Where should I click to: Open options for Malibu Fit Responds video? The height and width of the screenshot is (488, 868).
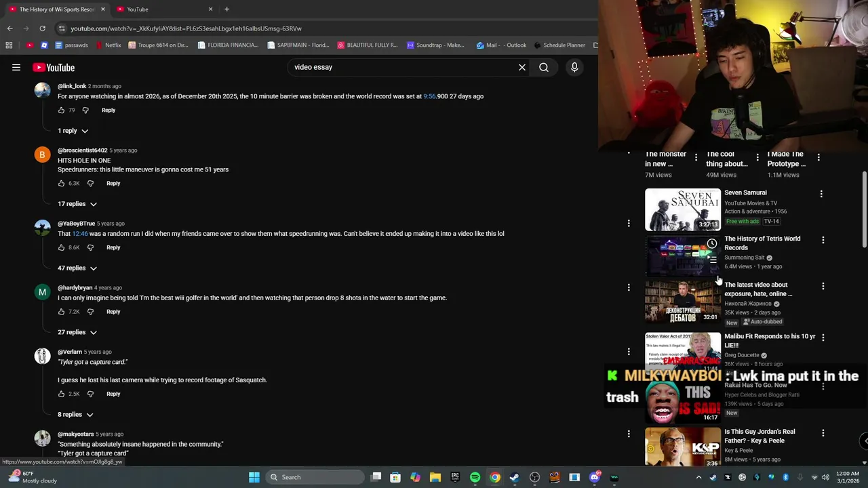(x=823, y=338)
